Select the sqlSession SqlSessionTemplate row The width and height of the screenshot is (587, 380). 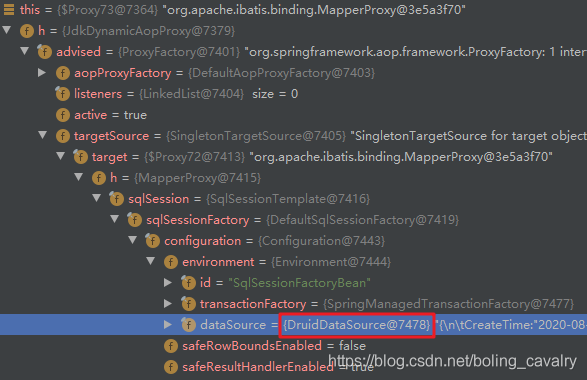click(x=294, y=198)
